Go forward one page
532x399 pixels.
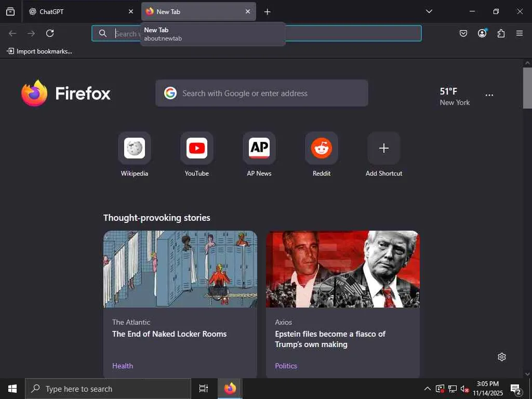[31, 33]
